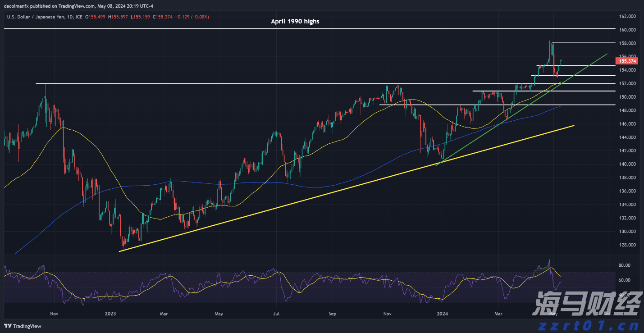Image resolution: width=644 pixels, height=333 pixels.
Task: Click the Sep label on the time axis
Action: pos(333,313)
